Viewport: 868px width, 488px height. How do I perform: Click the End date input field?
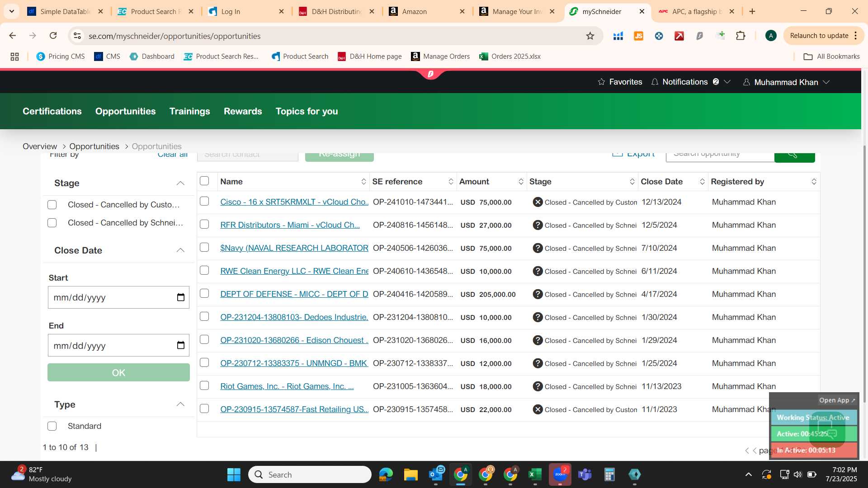pyautogui.click(x=118, y=346)
